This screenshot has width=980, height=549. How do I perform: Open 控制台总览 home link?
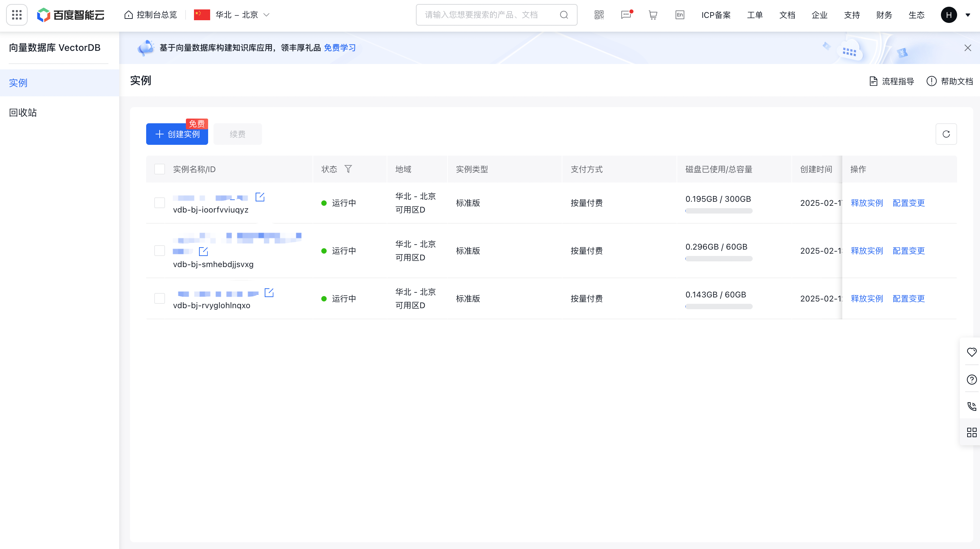(151, 15)
